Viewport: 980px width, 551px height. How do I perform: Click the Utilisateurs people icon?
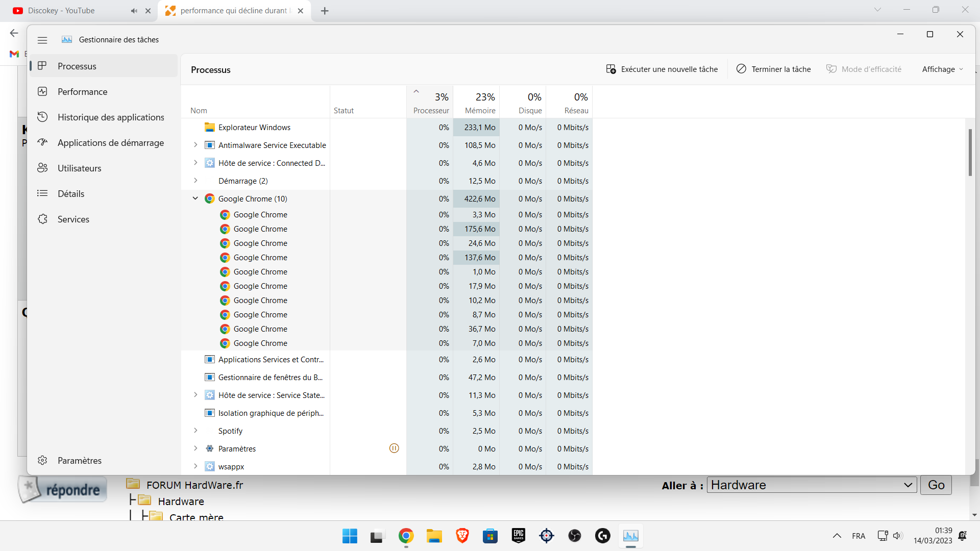tap(42, 168)
